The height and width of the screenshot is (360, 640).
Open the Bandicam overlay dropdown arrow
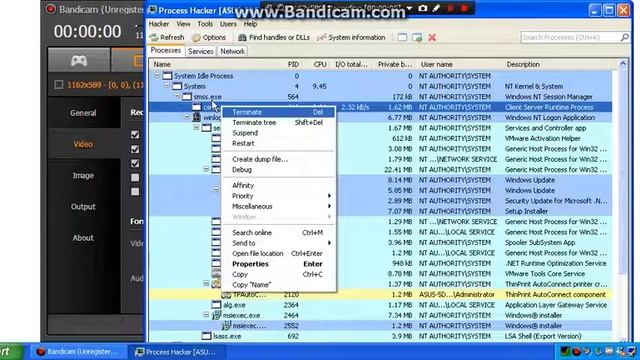409,8
